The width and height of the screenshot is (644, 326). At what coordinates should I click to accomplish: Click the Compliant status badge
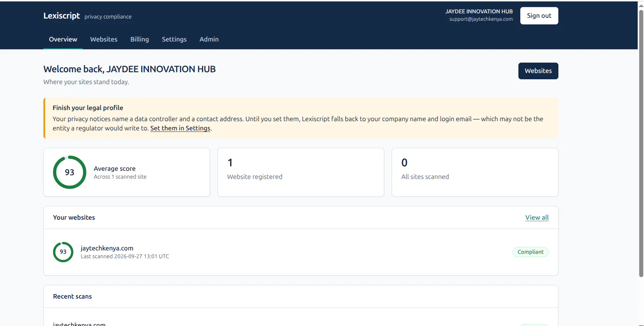click(531, 252)
